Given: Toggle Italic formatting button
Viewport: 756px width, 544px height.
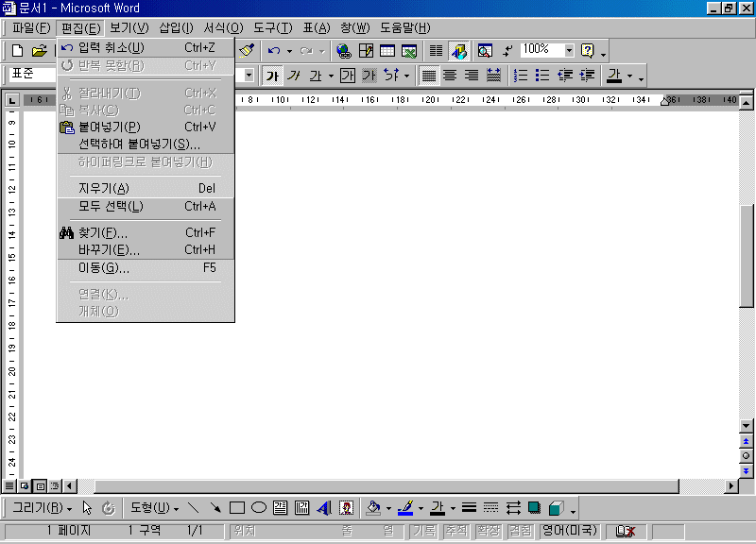Looking at the screenshot, I should (x=294, y=76).
